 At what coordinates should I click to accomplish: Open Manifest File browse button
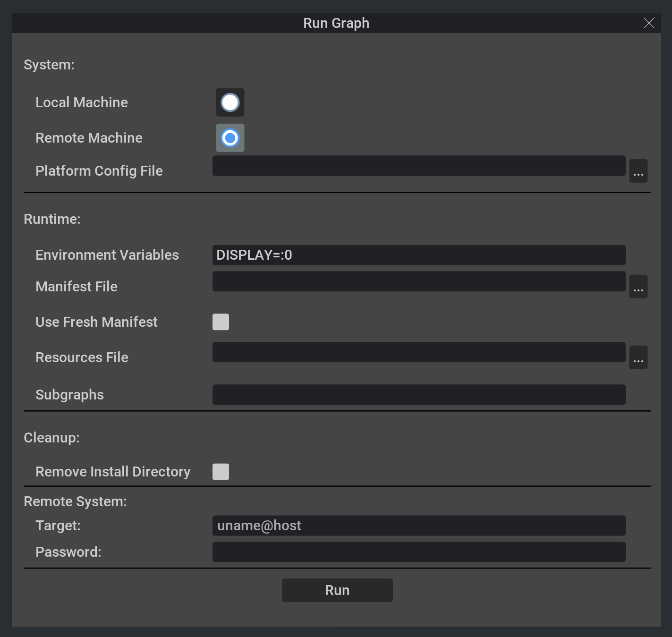pyautogui.click(x=638, y=287)
